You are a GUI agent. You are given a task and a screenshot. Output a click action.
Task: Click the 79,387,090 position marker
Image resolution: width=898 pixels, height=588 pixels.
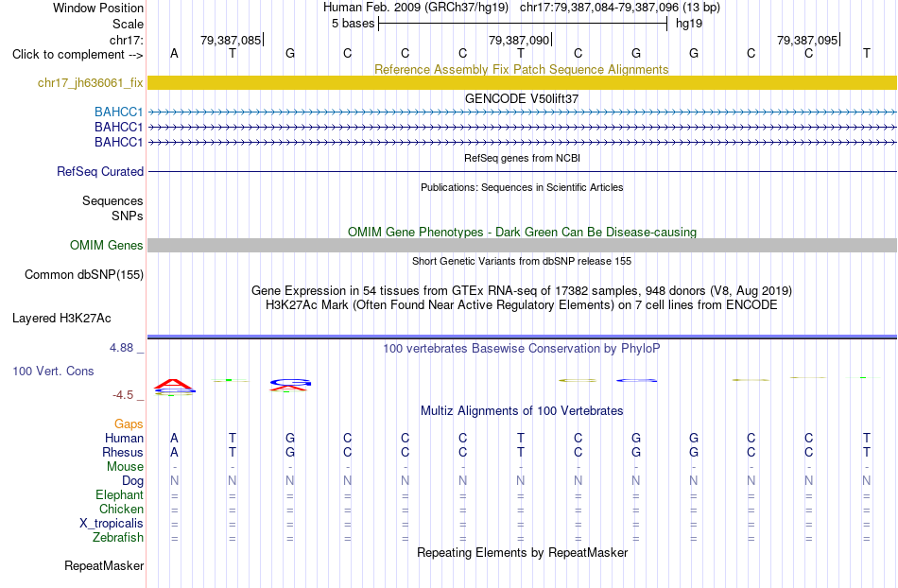[519, 40]
